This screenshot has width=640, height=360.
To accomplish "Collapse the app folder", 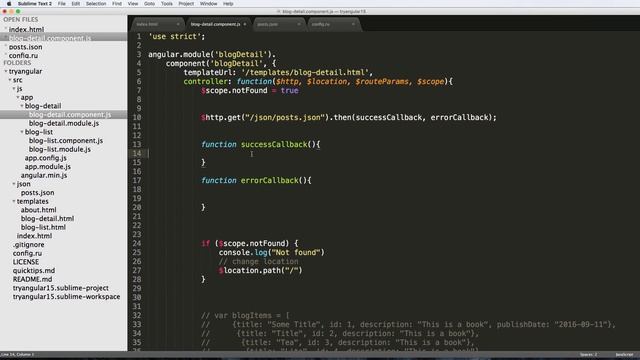I will [18, 98].
